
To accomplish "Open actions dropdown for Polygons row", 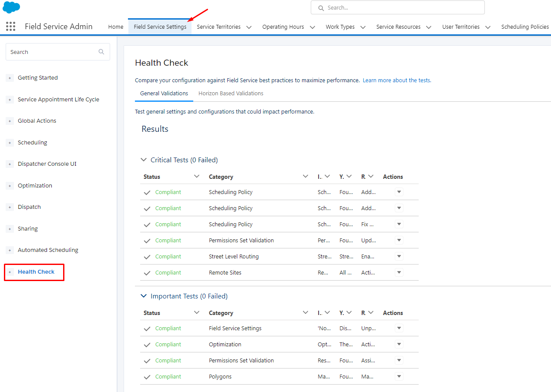I will pyautogui.click(x=399, y=376).
